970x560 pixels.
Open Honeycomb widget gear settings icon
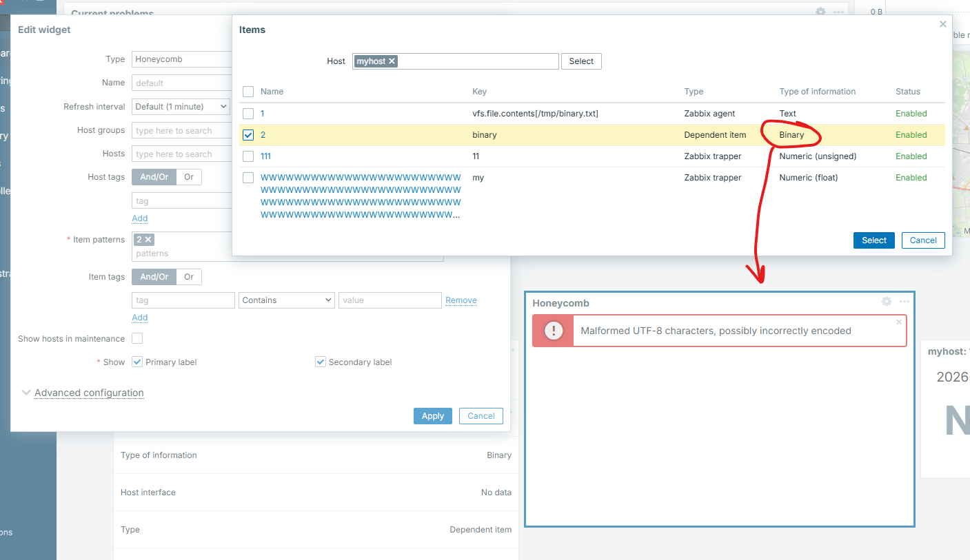[887, 302]
